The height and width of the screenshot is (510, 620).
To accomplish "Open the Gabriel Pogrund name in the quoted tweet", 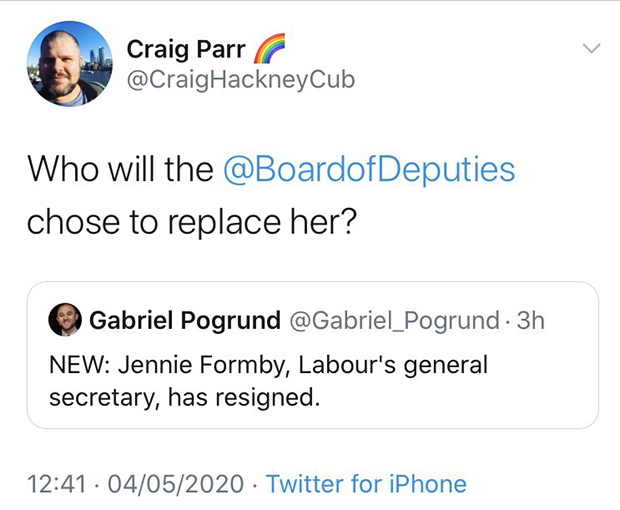I will pos(185,320).
